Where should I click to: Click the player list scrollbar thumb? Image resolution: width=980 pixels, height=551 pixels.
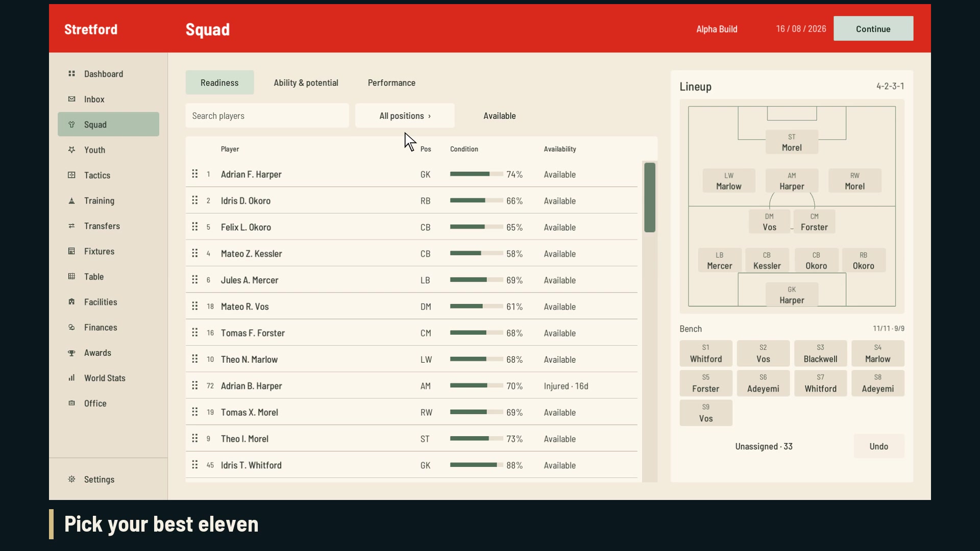point(649,197)
